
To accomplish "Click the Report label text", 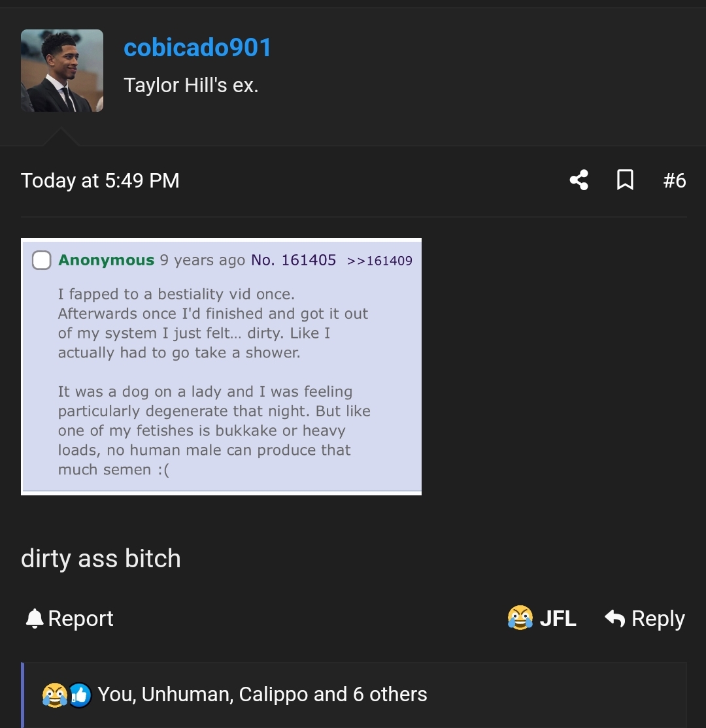I will (80, 618).
